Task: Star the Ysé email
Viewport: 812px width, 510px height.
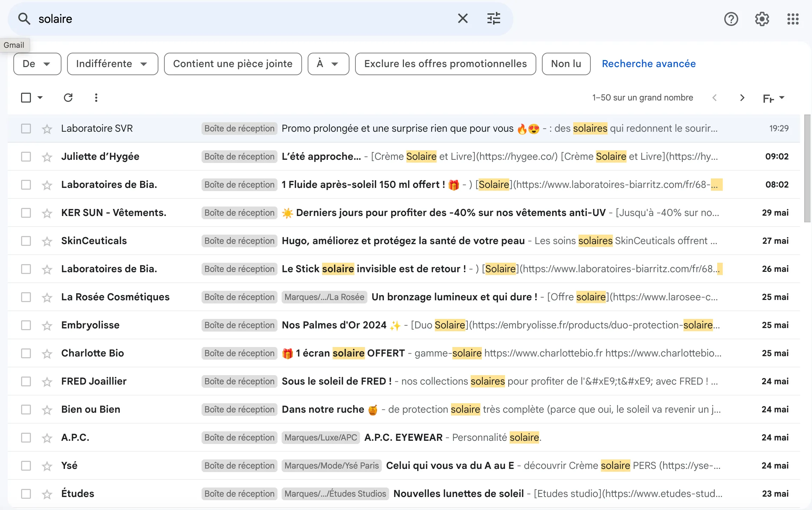Action: coord(47,466)
